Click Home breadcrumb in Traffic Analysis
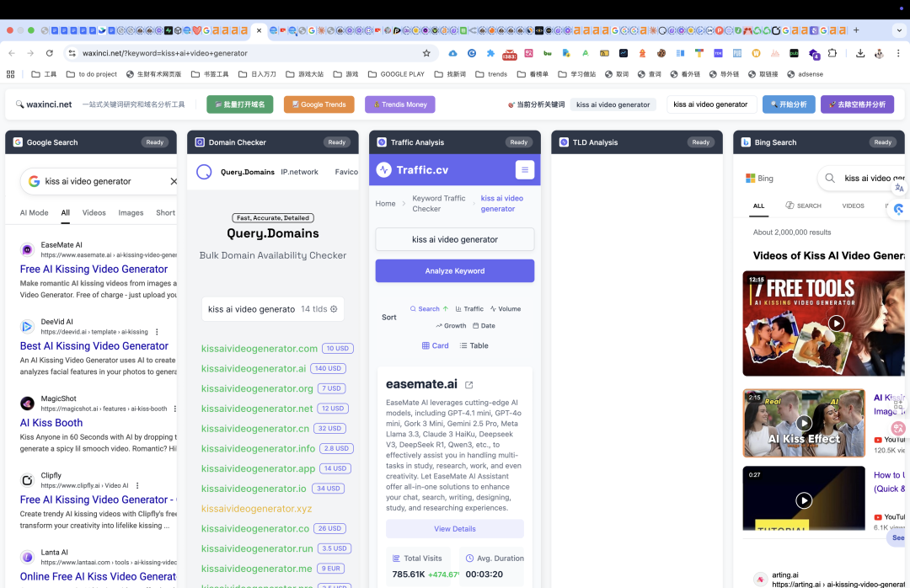Screen dimensions: 910x588 tap(385, 203)
